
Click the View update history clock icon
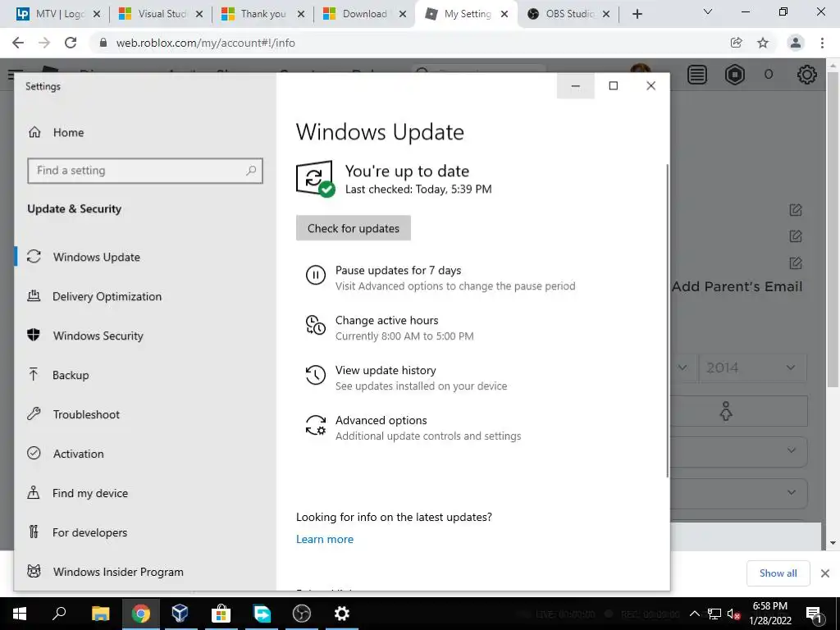(316, 375)
